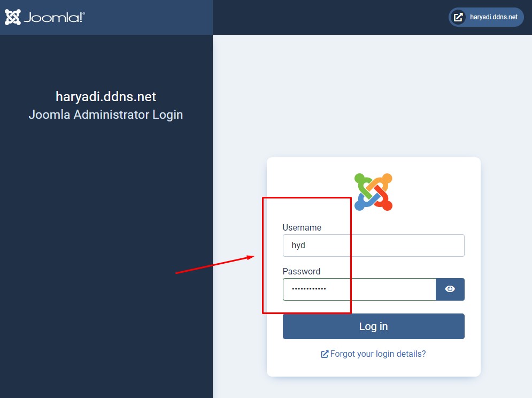Click the Password label
Viewport: 532px width, 398px height.
click(301, 271)
